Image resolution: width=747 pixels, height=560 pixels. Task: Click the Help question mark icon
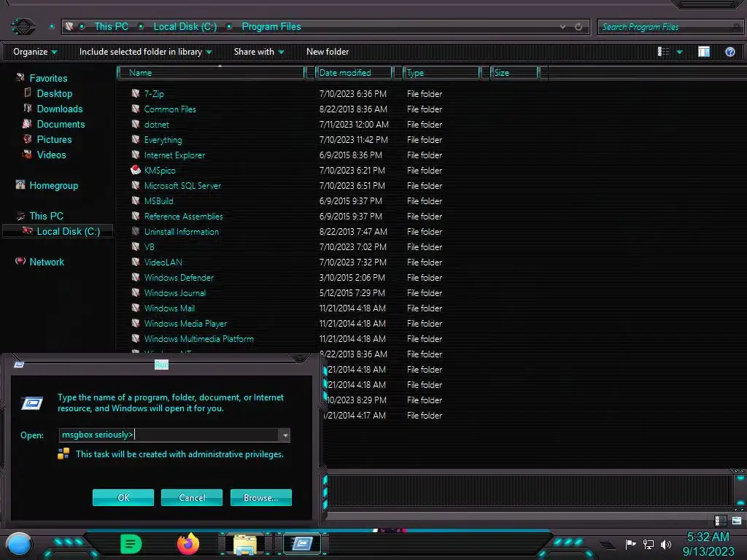click(729, 52)
